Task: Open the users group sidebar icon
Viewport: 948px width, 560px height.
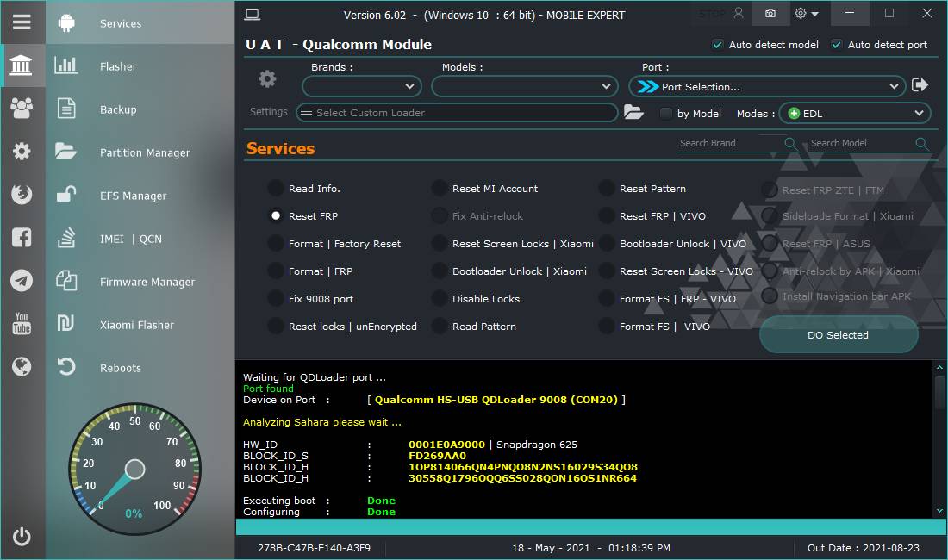Action: [x=22, y=109]
